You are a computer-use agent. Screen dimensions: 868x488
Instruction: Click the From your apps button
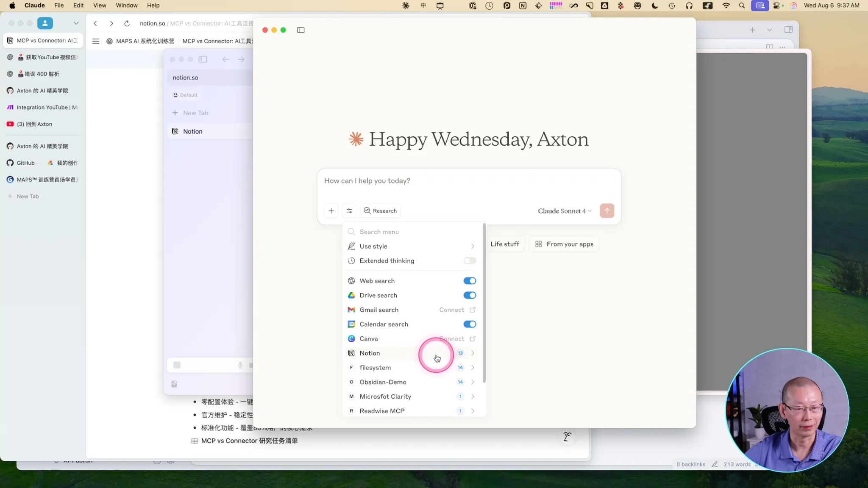pos(564,244)
